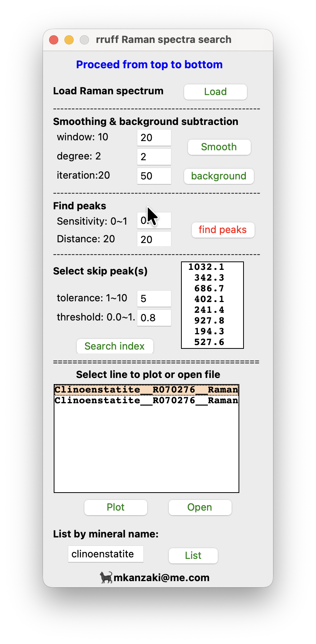Select peak 1032.1 in skip list

[207, 267]
